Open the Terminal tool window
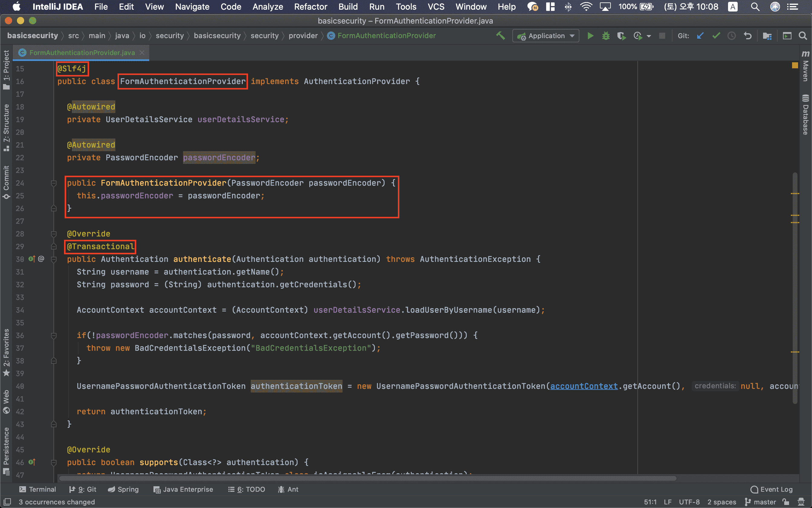Viewport: 812px width, 508px height. [37, 489]
